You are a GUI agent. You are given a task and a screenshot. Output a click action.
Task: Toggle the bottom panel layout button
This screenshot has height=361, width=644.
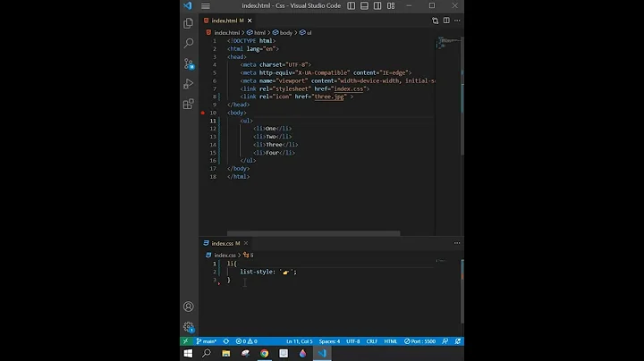pyautogui.click(x=364, y=5)
